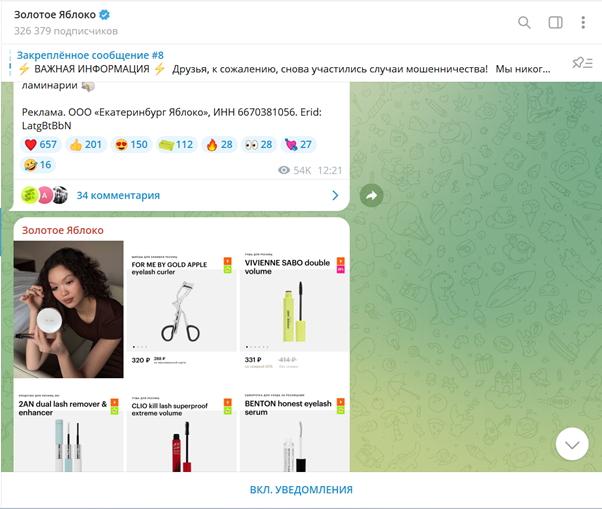
Task: Toggle the red heart reaction 657
Action: 40,145
